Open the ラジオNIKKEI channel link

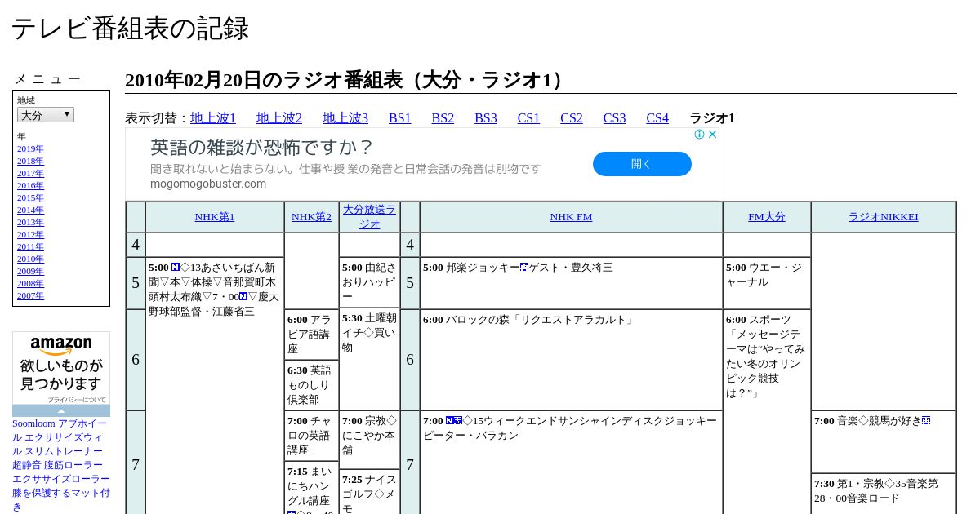coord(883,217)
